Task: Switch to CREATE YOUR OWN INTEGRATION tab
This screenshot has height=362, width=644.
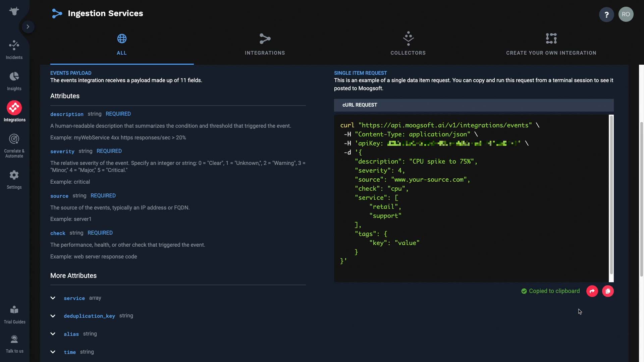Action: pos(551,46)
